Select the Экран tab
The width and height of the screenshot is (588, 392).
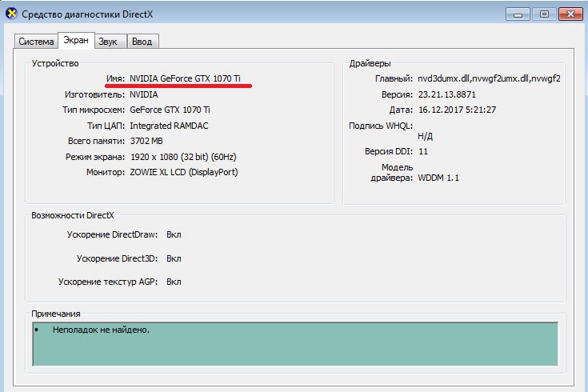coord(76,40)
